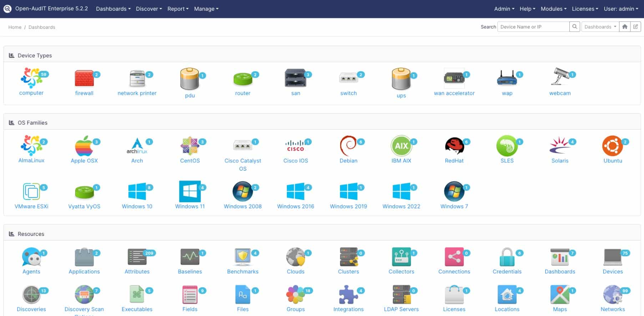Open the User: admin menu
This screenshot has width=644, height=316.
(621, 9)
